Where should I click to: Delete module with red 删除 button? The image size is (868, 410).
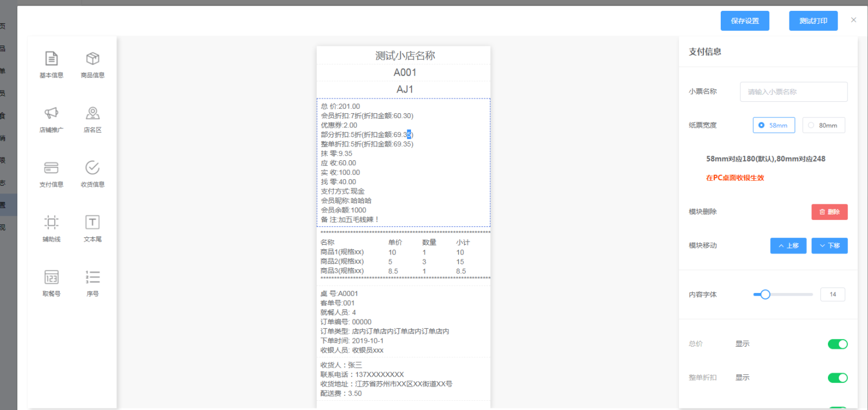pos(830,212)
